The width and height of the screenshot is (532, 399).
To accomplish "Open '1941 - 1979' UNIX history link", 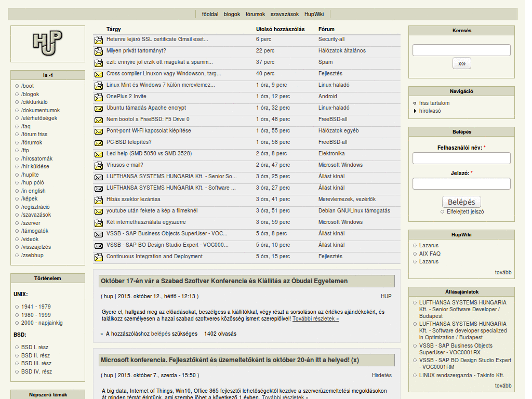I will 36,307.
